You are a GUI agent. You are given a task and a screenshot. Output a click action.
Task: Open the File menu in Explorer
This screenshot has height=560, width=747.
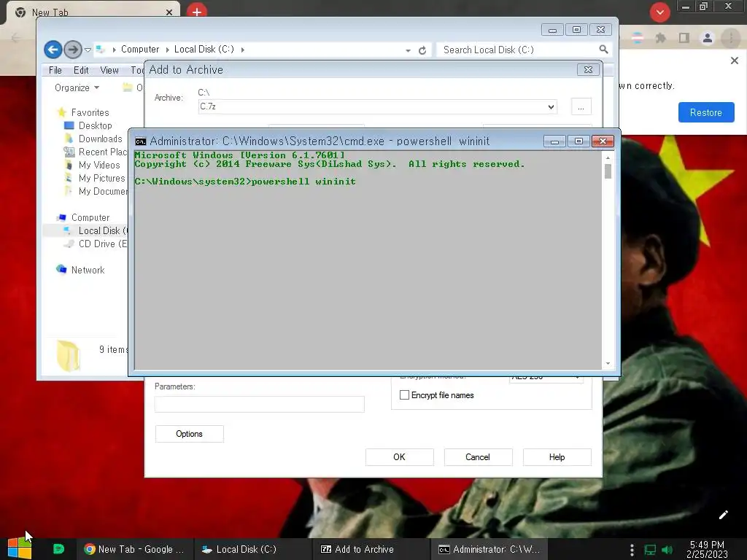[x=55, y=70]
